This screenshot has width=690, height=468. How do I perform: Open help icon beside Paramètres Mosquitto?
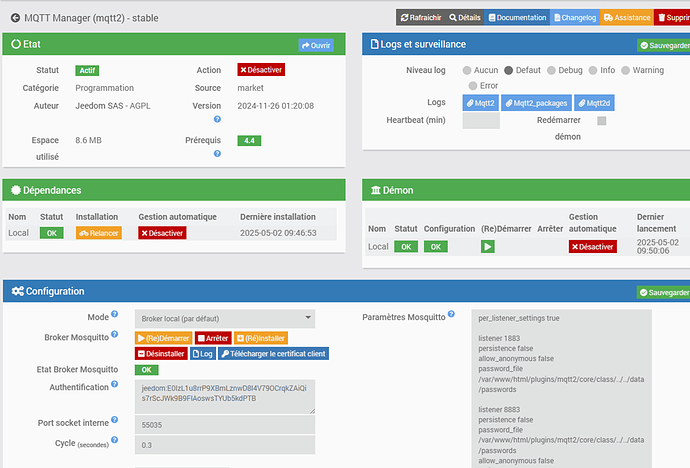coord(451,314)
